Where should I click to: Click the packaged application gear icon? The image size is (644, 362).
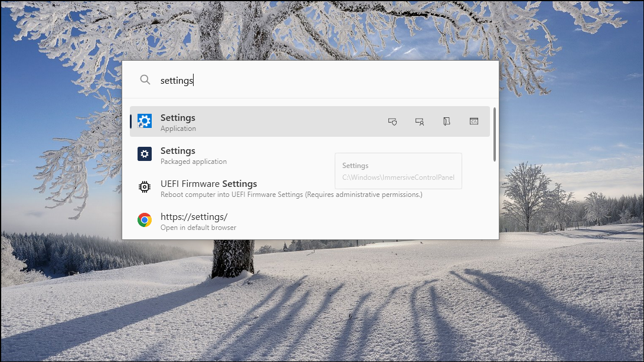coord(145,154)
